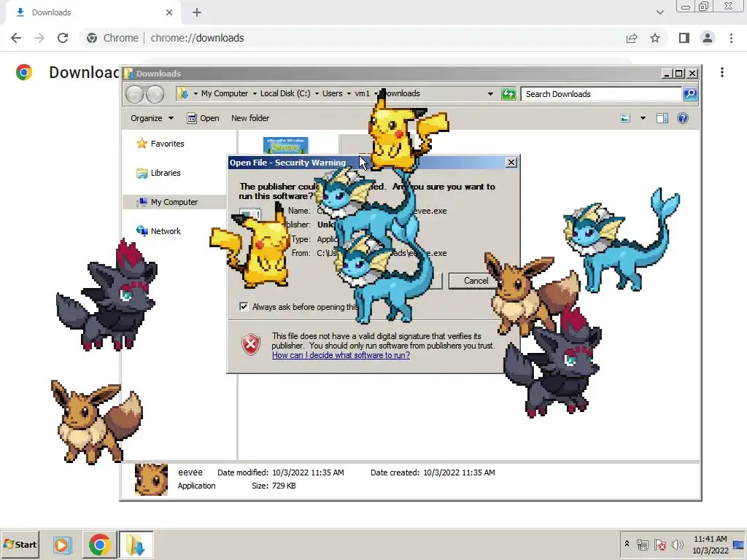Open a new Chrome tab
The image size is (747, 560).
pos(197,12)
